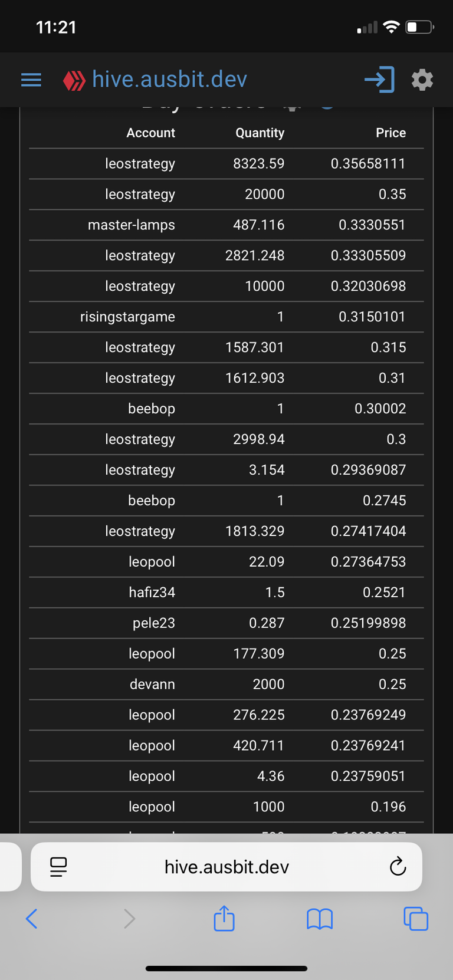Open the hive.ausbit.dev site title link

pos(170,80)
